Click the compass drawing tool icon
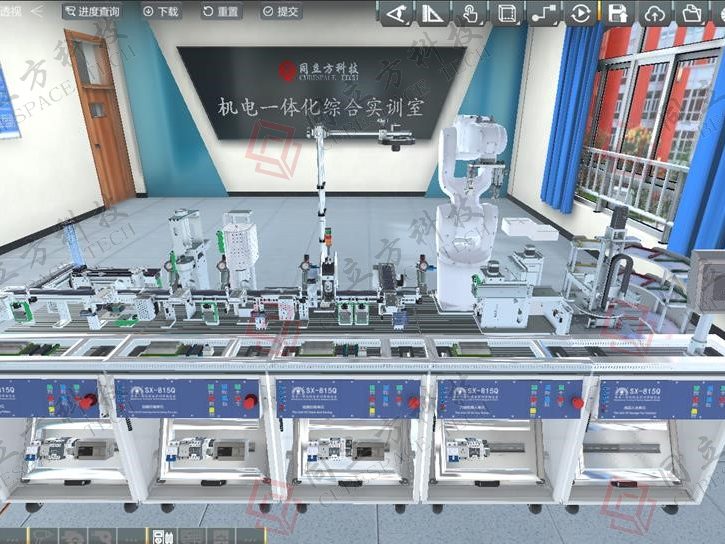Viewport: 725px width, 544px height. tap(396, 13)
